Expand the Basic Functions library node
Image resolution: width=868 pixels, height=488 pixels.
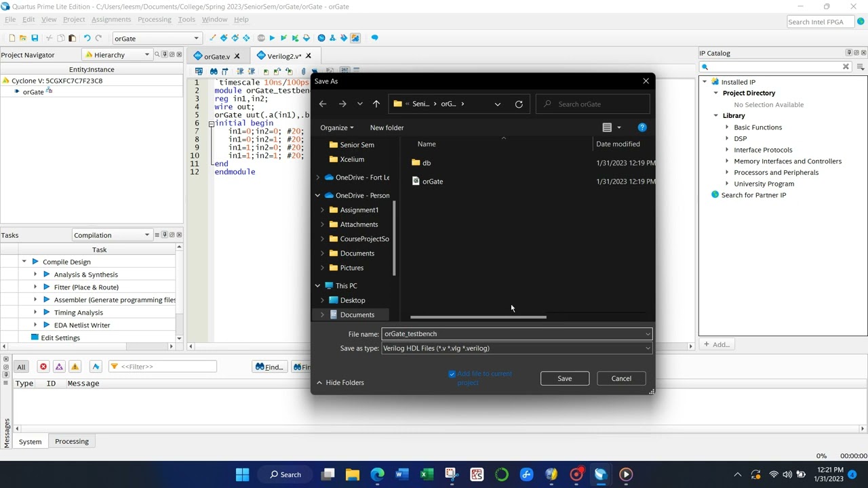(727, 127)
